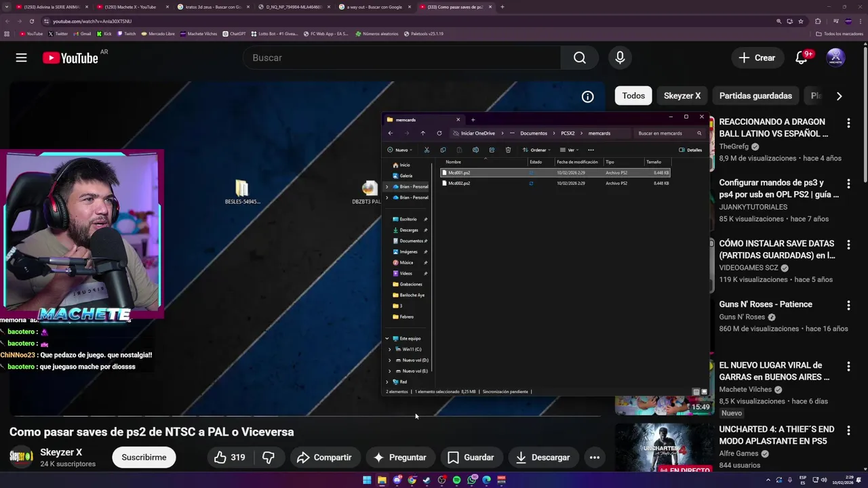Open the Ordenar sort dropdown

click(x=537, y=150)
